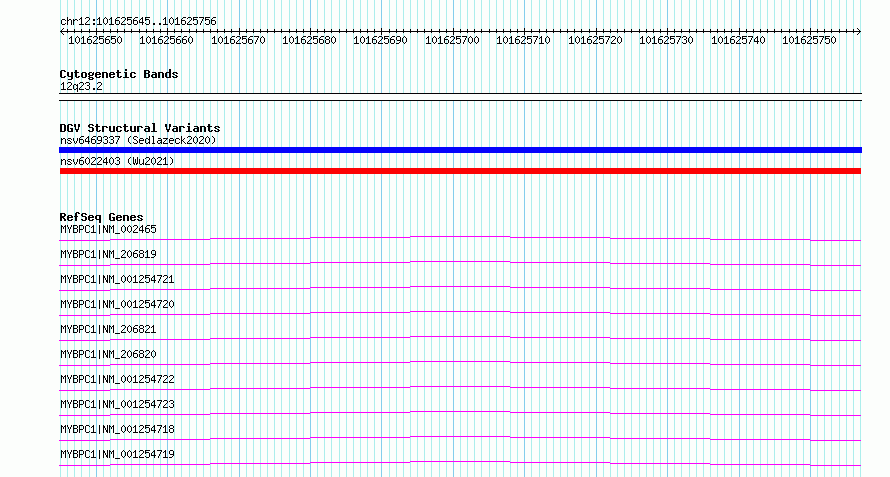Click ruler position 101625670

click(x=238, y=40)
